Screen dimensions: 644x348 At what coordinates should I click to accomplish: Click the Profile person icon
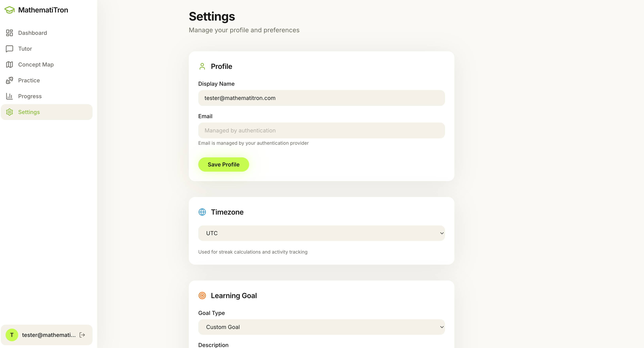point(202,66)
